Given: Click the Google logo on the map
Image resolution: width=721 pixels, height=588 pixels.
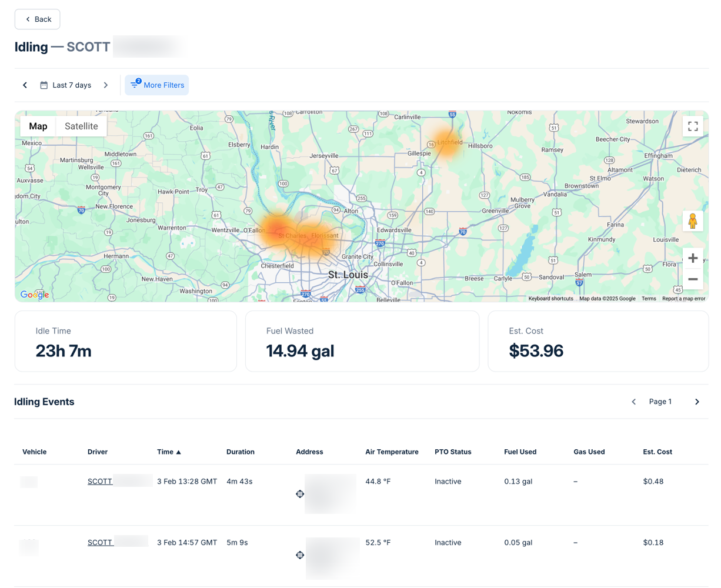Looking at the screenshot, I should pos(34,294).
